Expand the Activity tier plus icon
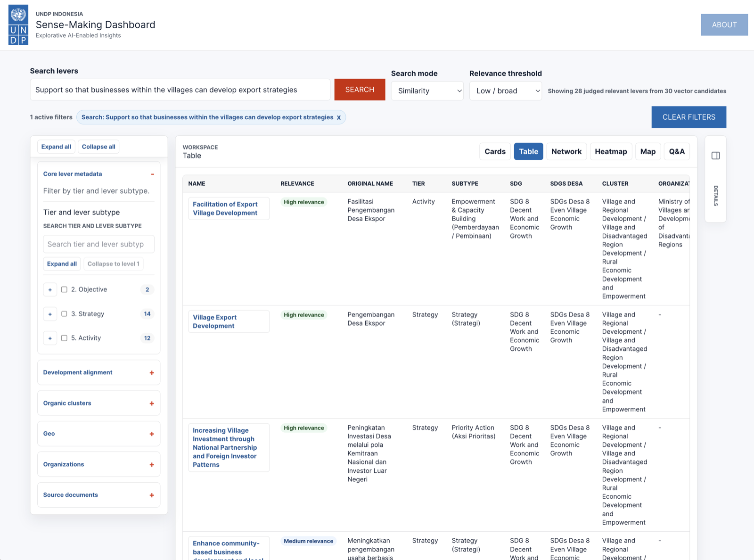Screen dimensions: 754x560 (50, 338)
